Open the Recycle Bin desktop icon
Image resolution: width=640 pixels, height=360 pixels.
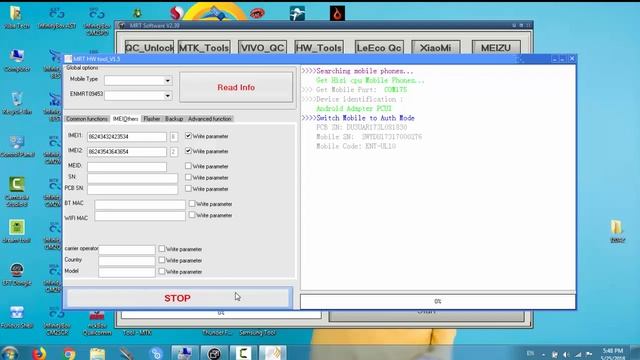(17, 103)
